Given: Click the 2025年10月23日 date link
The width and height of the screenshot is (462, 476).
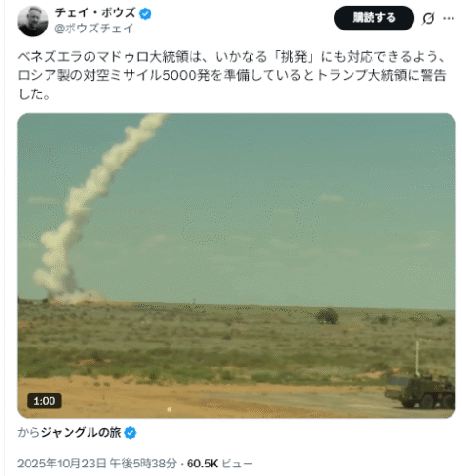Looking at the screenshot, I should click(x=62, y=464).
